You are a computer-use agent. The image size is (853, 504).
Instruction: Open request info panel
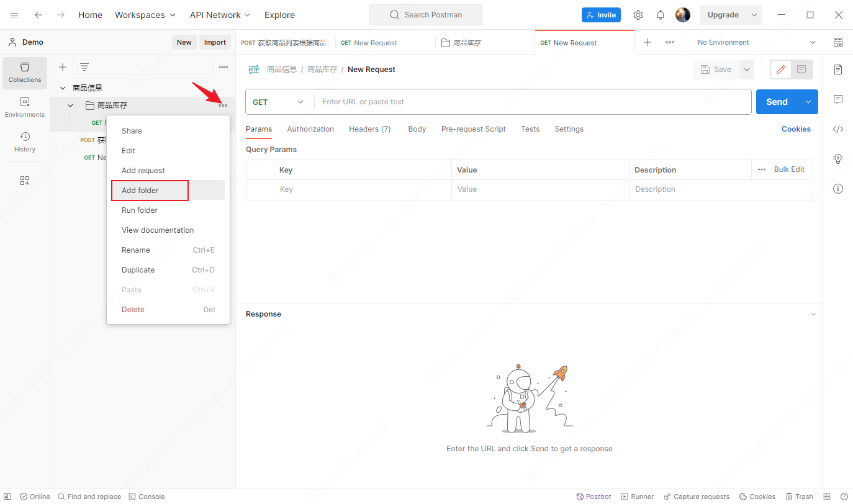[838, 189]
